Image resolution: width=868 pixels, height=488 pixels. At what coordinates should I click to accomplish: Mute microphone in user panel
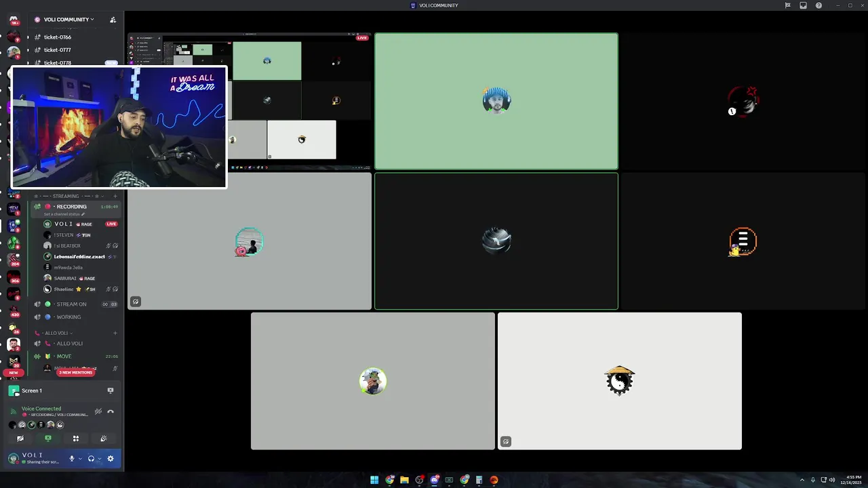(72, 459)
